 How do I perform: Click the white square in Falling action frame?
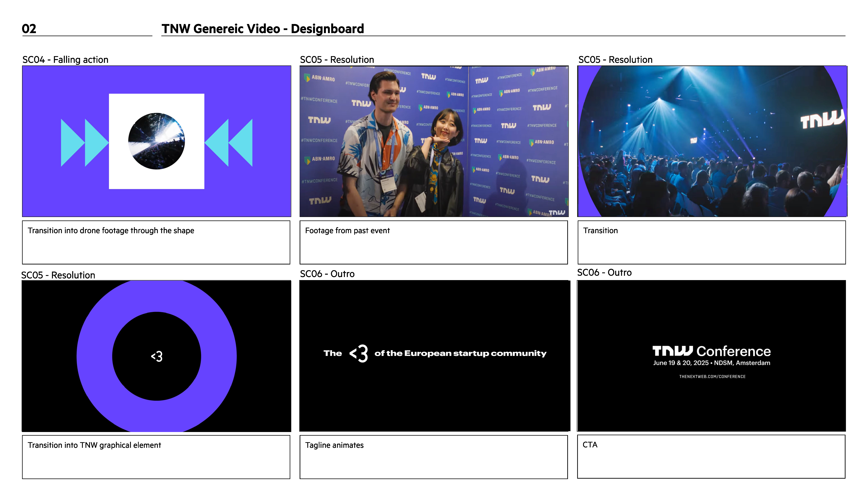(x=157, y=141)
